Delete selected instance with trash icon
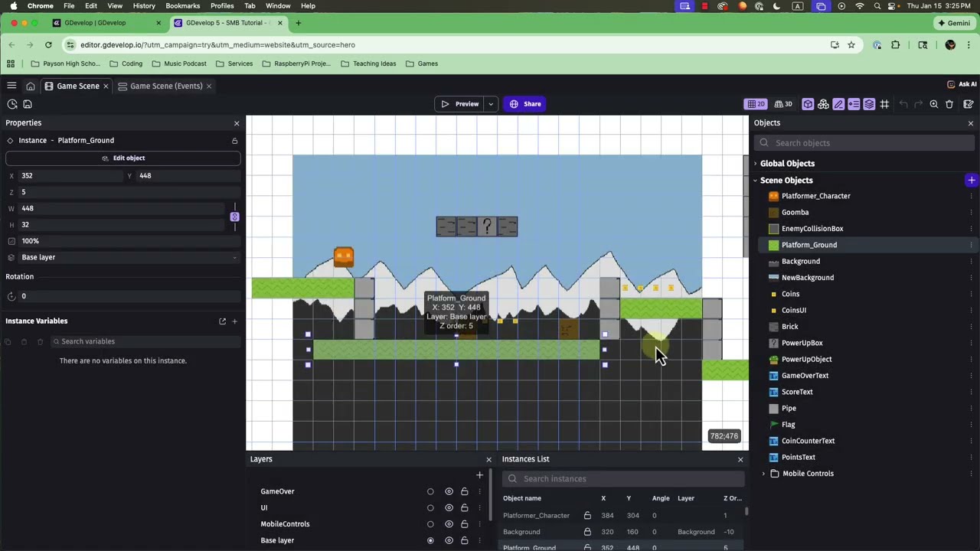 click(x=949, y=104)
